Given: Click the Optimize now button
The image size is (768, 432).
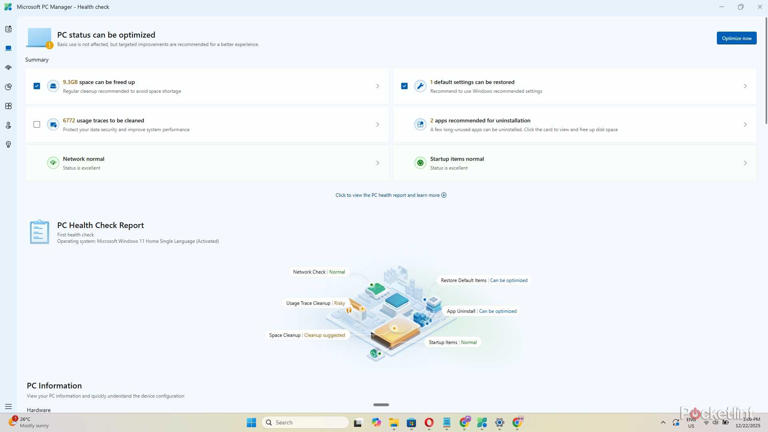Looking at the screenshot, I should tap(736, 38).
